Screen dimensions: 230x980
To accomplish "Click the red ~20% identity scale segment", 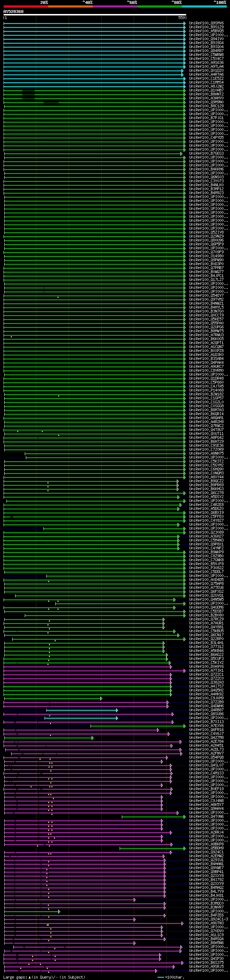I will click(26, 6).
